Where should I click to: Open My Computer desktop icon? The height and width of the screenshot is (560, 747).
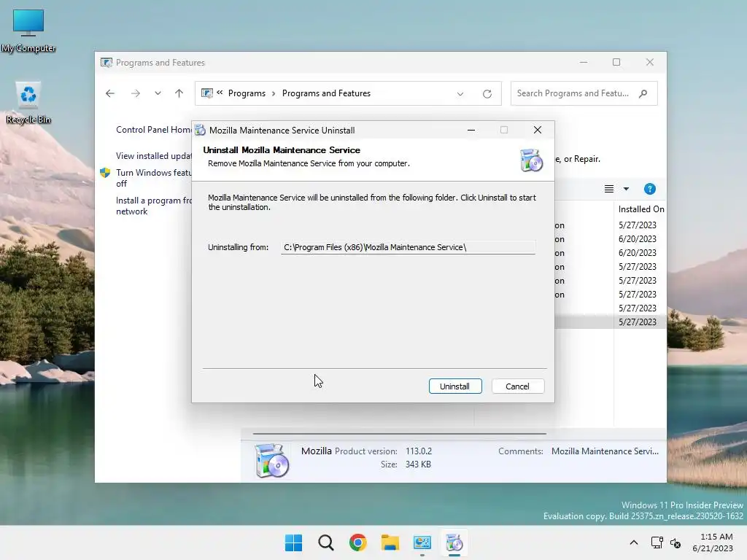pos(28,31)
